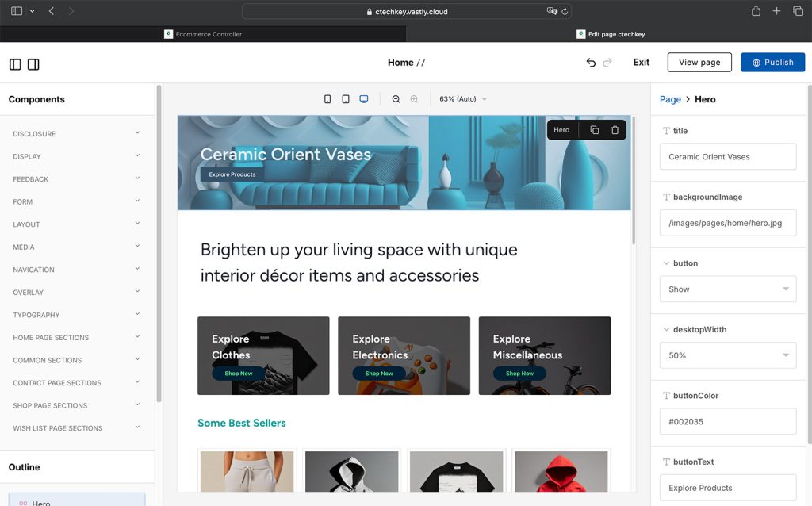Open the desktopWidth 50% dropdown
This screenshot has width=812, height=506.
[728, 355]
